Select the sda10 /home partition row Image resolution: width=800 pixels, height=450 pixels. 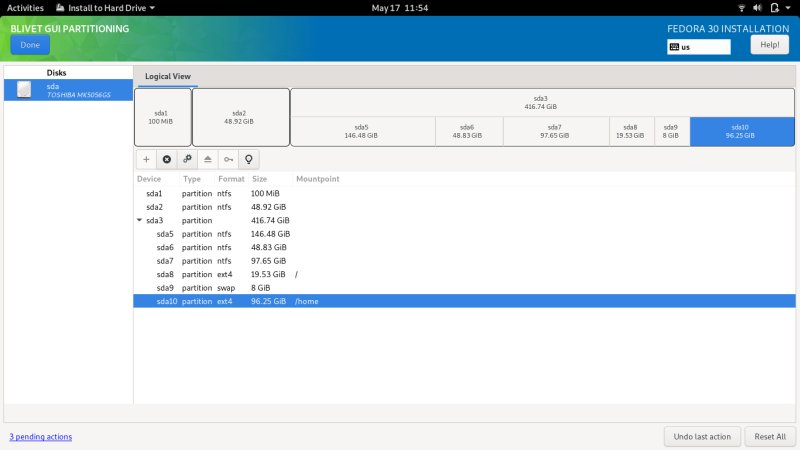pos(464,301)
